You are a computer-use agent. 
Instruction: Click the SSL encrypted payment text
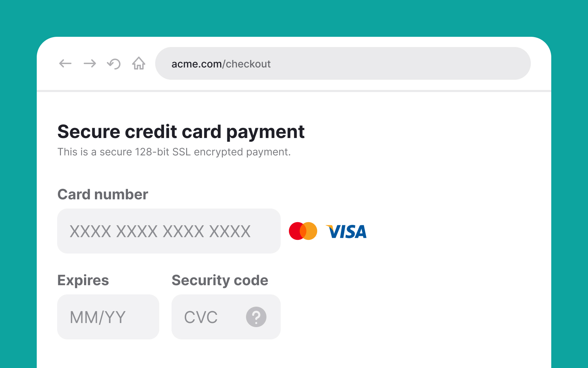coord(174,152)
